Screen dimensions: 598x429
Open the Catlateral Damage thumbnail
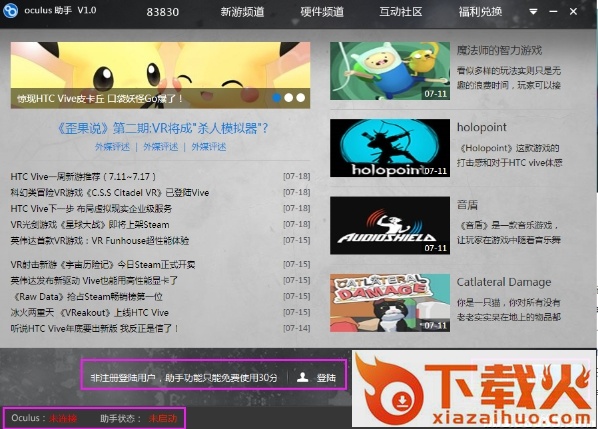pyautogui.click(x=390, y=303)
